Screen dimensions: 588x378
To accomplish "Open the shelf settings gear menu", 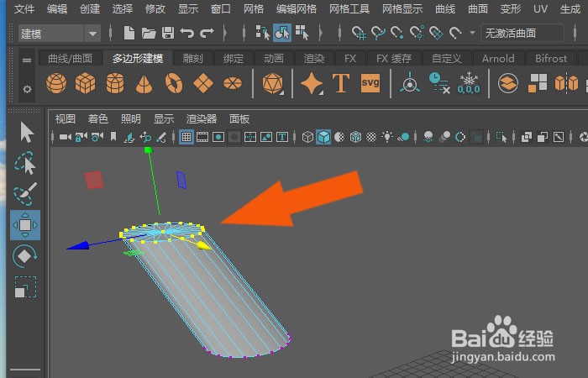I will point(27,89).
